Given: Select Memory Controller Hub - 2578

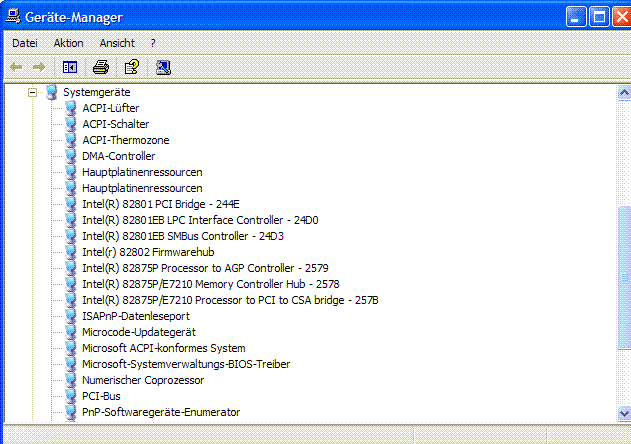Looking at the screenshot, I should [210, 284].
